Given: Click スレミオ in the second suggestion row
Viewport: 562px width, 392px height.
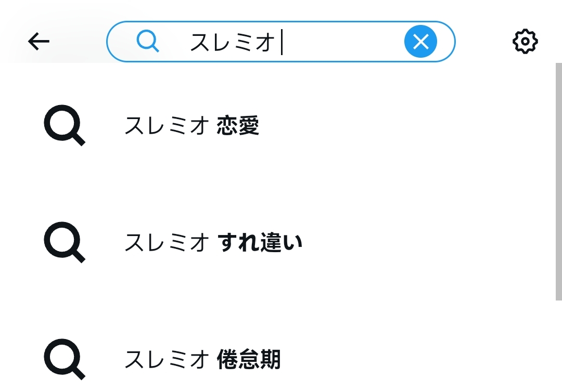Looking at the screenshot, I should tap(167, 243).
